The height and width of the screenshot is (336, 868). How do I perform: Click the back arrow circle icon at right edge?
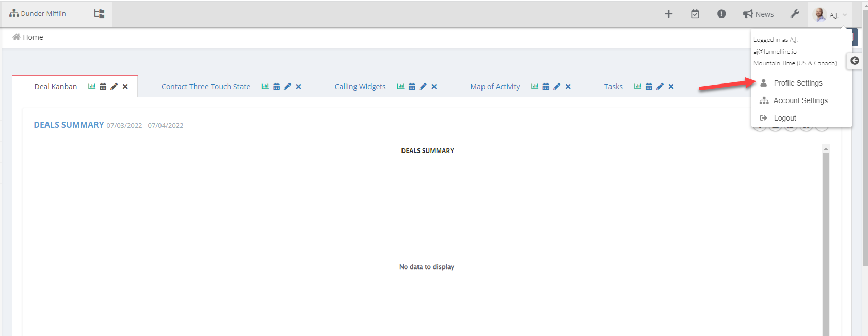tap(855, 61)
